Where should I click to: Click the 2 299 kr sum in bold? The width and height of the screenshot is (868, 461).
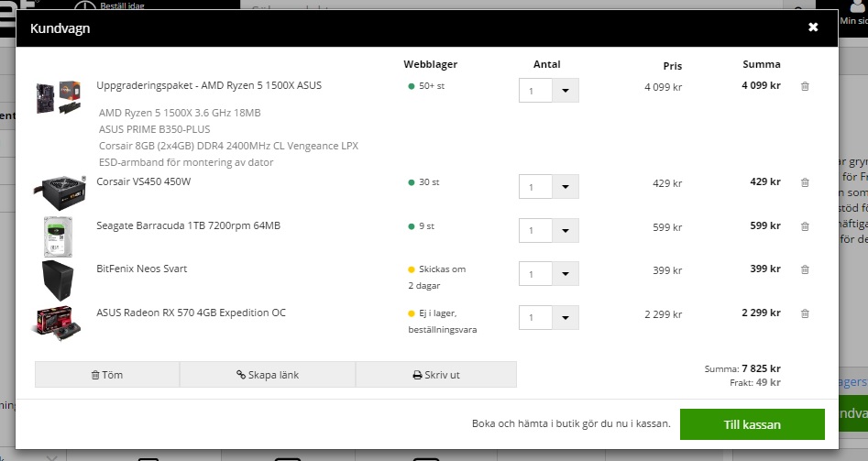[x=761, y=313]
